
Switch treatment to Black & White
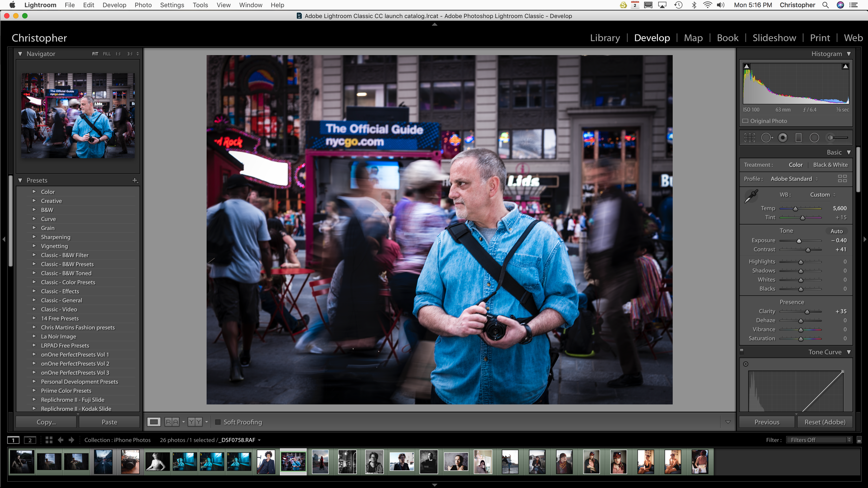point(830,165)
